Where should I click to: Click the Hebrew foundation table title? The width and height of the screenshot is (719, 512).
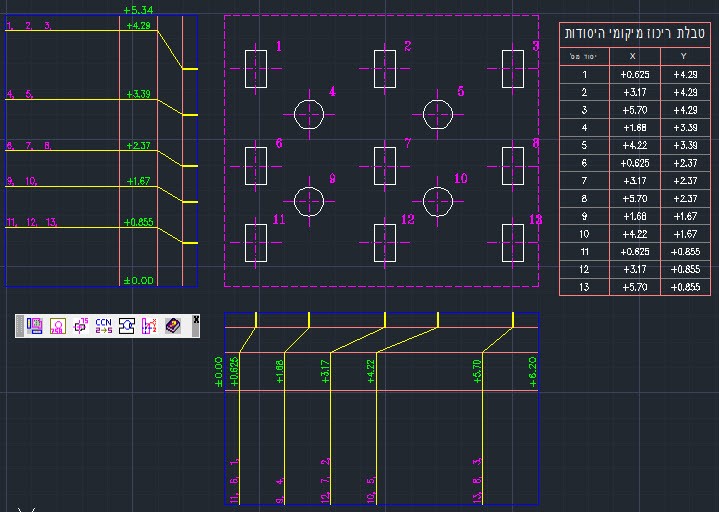(x=633, y=34)
